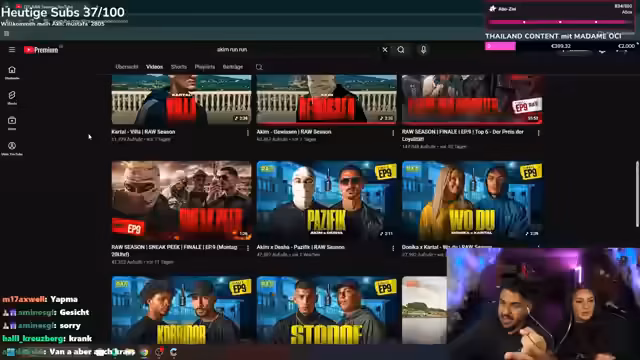The height and width of the screenshot is (360, 640).
Task: Open RAW SEASON Sneak Peek Finale title link
Action: (174, 251)
